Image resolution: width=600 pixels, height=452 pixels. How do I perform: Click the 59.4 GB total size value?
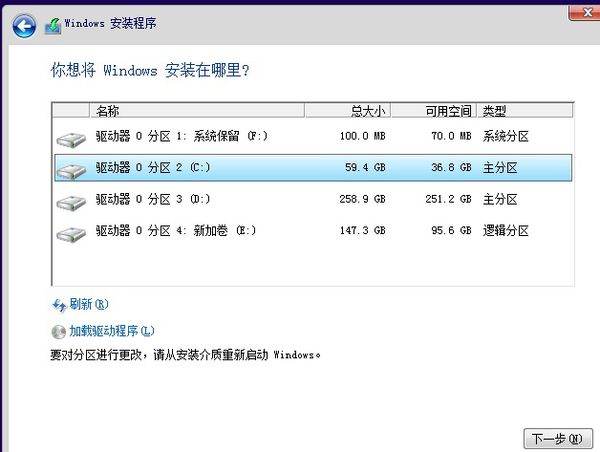pos(365,168)
